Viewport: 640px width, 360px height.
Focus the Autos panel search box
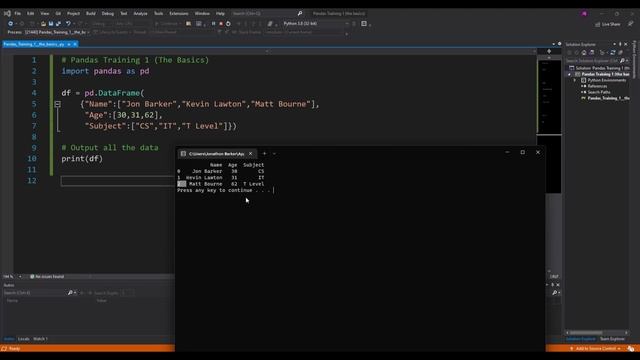pos(34,293)
